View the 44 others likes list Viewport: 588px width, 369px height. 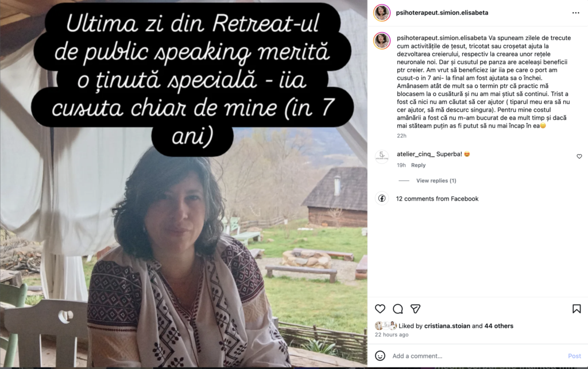[x=499, y=326]
